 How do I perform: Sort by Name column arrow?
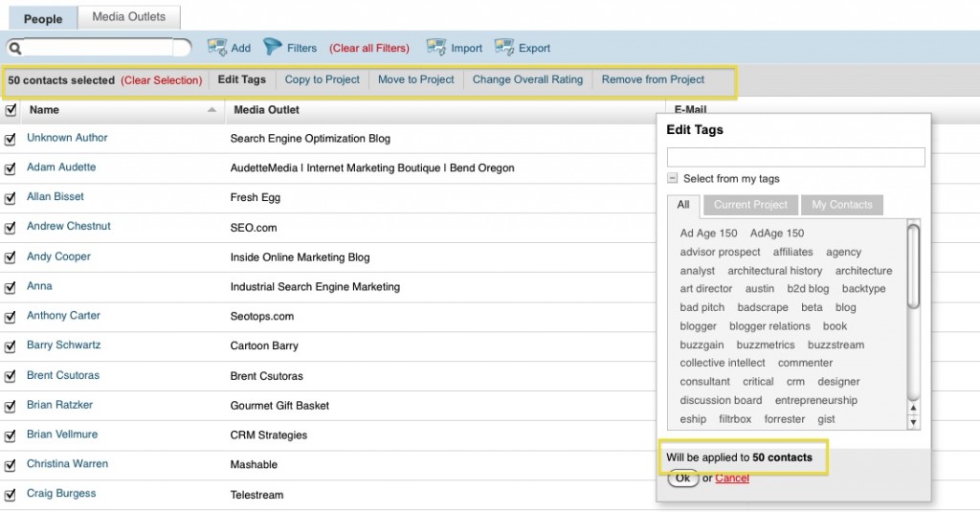pos(212,110)
